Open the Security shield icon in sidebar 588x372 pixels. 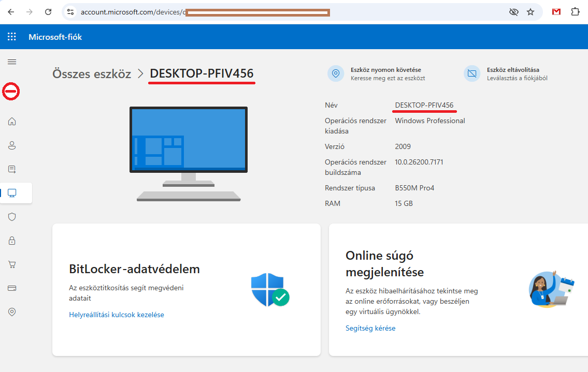(12, 217)
